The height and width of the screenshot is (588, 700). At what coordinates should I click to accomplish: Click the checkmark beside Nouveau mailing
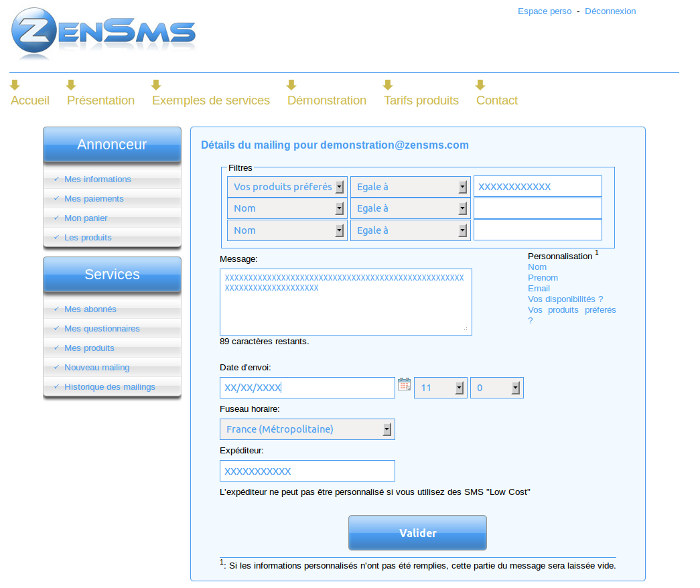click(56, 368)
